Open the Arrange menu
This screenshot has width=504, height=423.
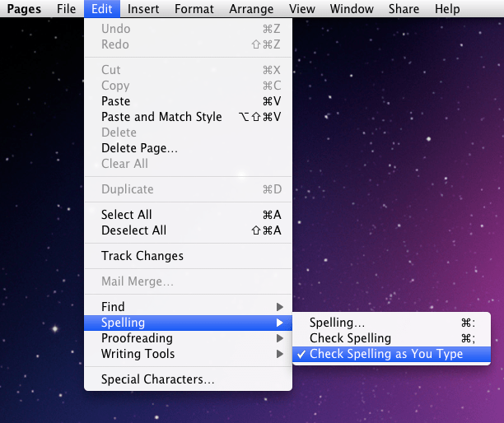tap(251, 9)
